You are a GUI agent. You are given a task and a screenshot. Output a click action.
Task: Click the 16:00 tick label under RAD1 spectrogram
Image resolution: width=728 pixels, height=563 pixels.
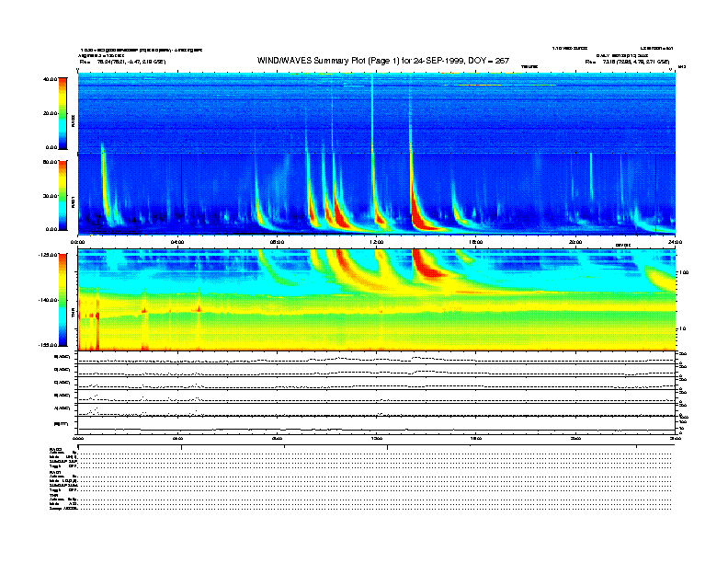476,242
